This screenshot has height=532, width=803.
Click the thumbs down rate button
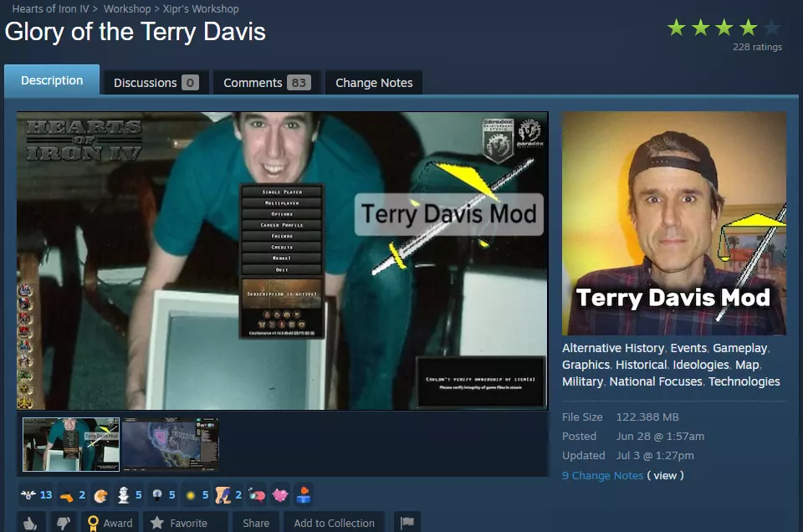click(63, 522)
